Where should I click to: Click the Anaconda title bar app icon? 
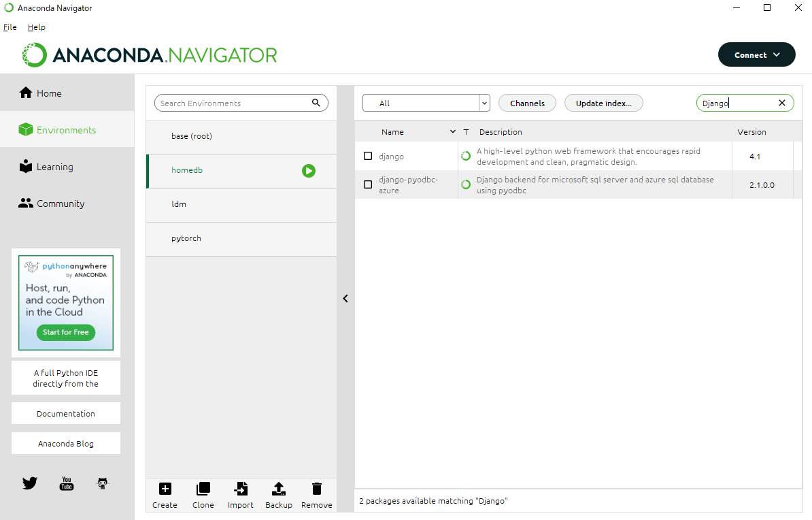coord(9,7)
